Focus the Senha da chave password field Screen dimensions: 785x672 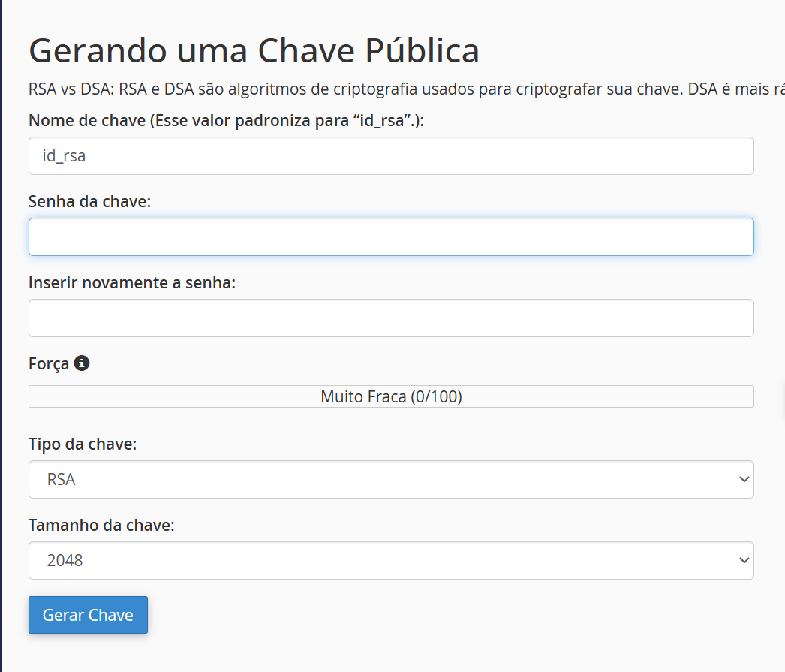pos(390,237)
